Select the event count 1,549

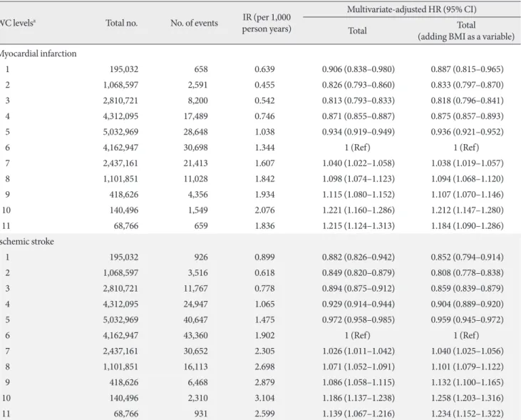(197, 210)
